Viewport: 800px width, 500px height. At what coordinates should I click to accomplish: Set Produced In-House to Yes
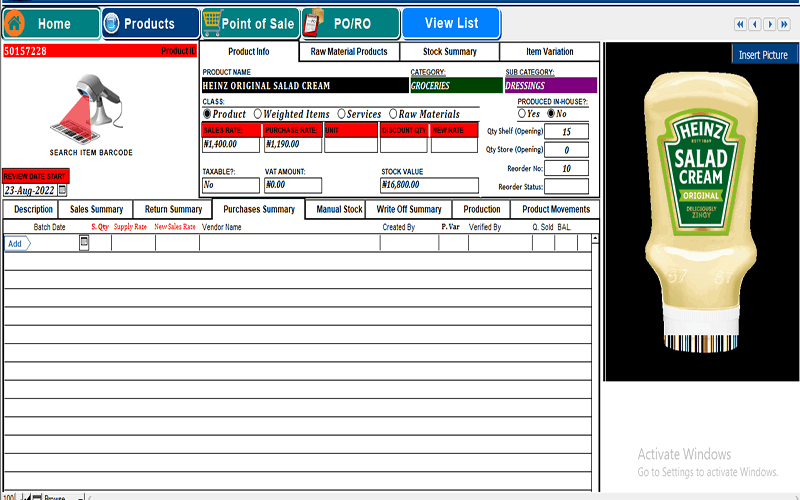[521, 114]
